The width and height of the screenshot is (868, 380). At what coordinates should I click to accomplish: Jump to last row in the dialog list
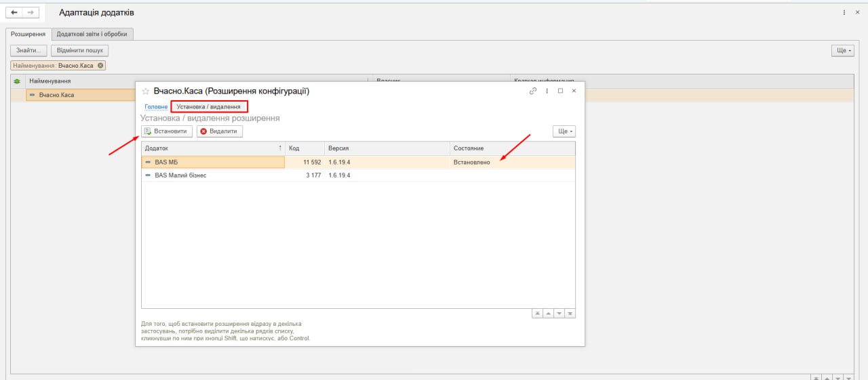point(570,314)
